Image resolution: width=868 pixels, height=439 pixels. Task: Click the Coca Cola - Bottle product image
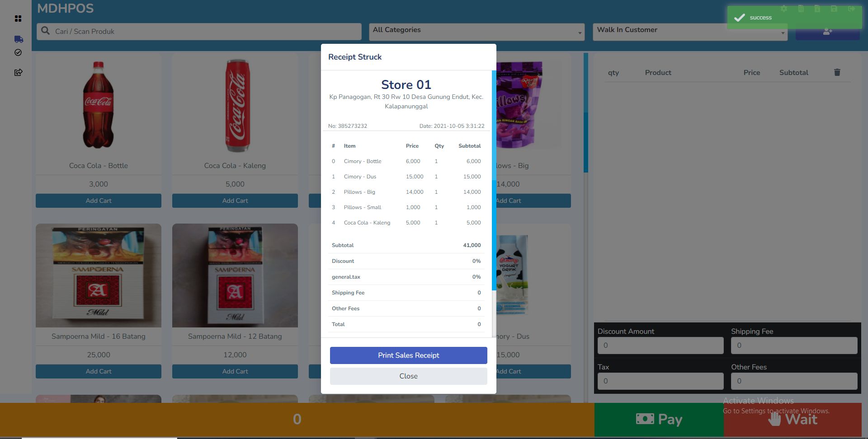(99, 105)
